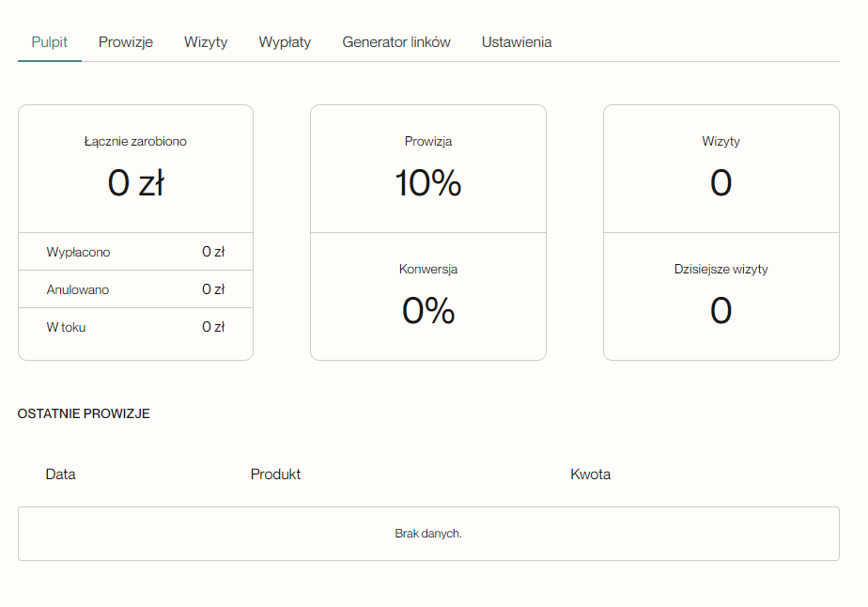Click the OSTATNIE PROWIZJE section heading
The width and height of the screenshot is (868, 607).
click(x=84, y=413)
